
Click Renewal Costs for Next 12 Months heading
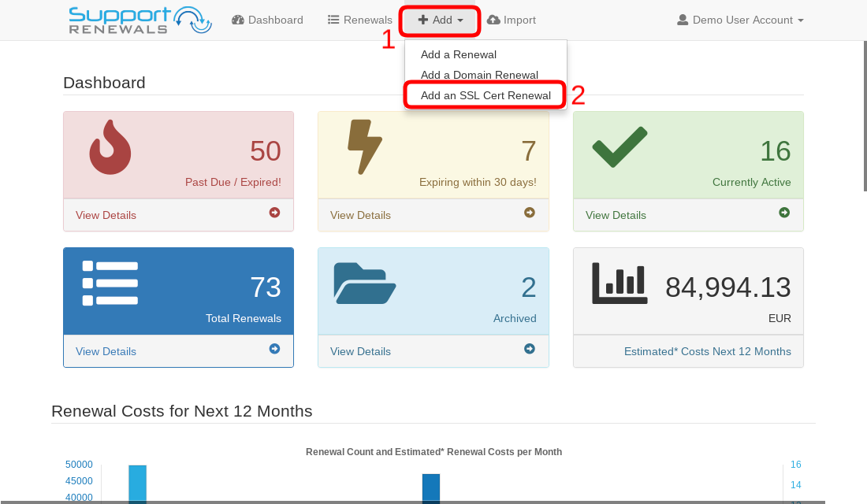click(x=182, y=411)
